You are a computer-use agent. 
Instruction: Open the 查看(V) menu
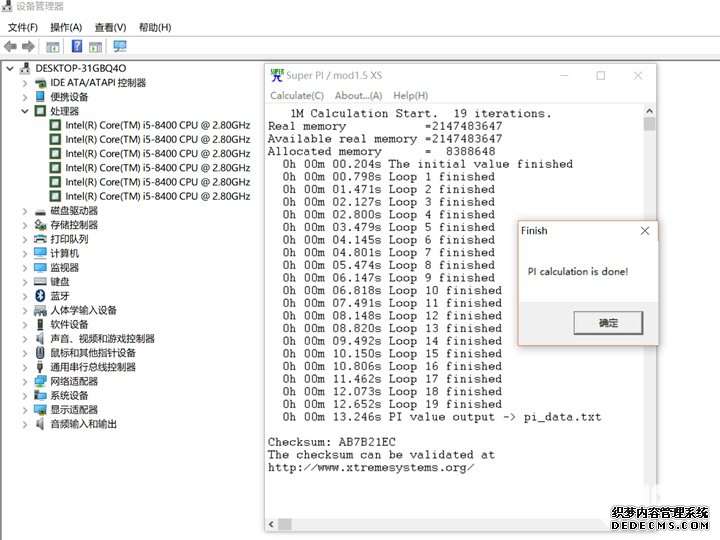coord(110,28)
